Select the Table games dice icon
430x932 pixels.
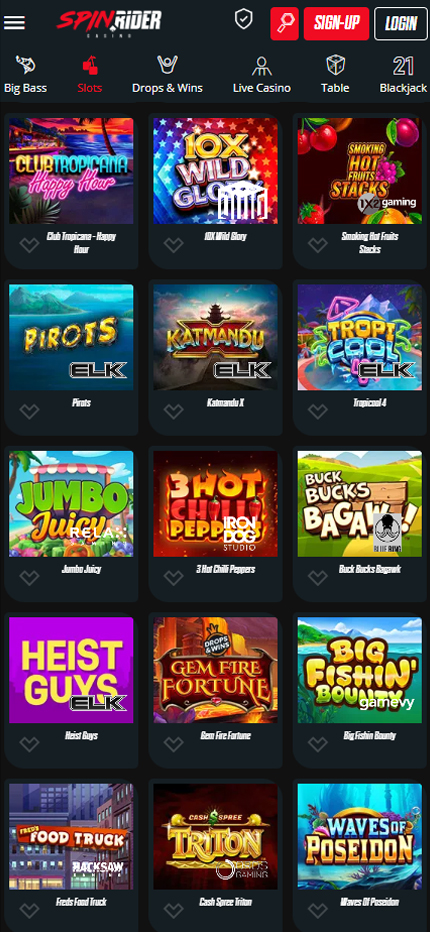coord(335,65)
